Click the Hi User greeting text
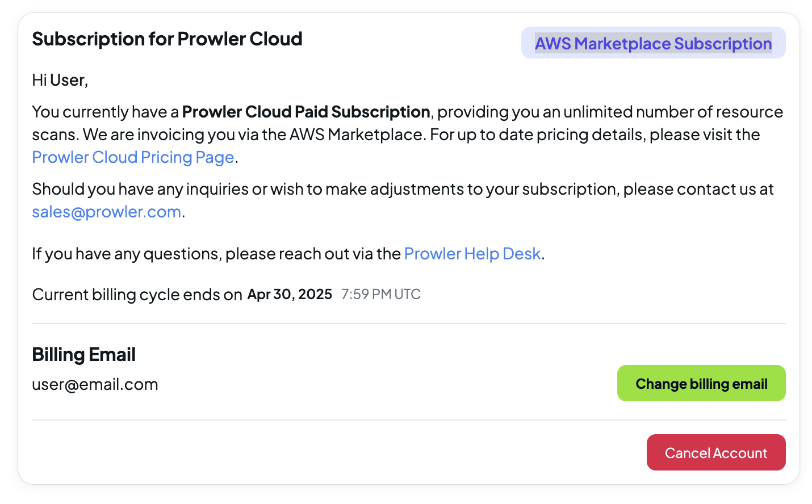 click(x=60, y=80)
